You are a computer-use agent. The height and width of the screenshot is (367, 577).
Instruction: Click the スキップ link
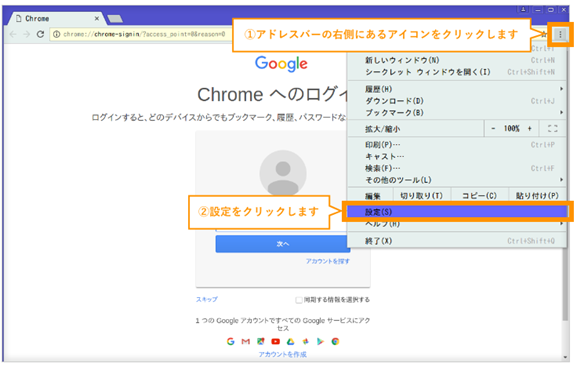pos(206,299)
